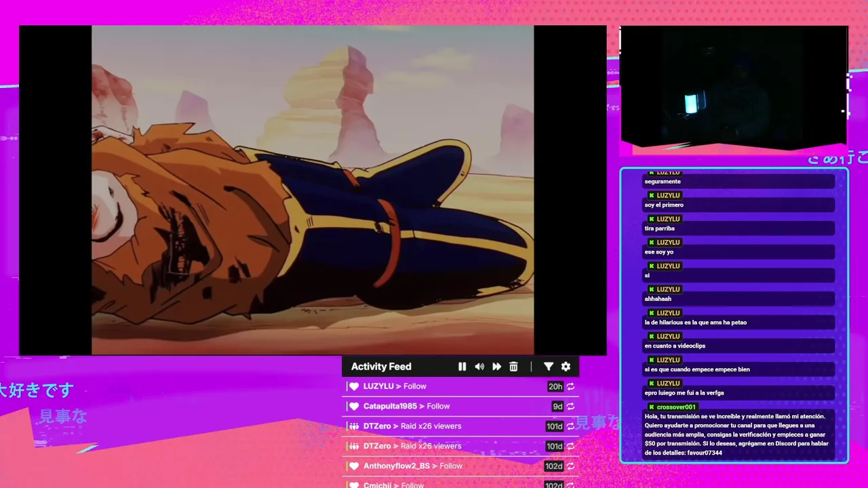868x488 pixels.
Task: Click chat message 'tira parriba'
Action: pos(660,228)
